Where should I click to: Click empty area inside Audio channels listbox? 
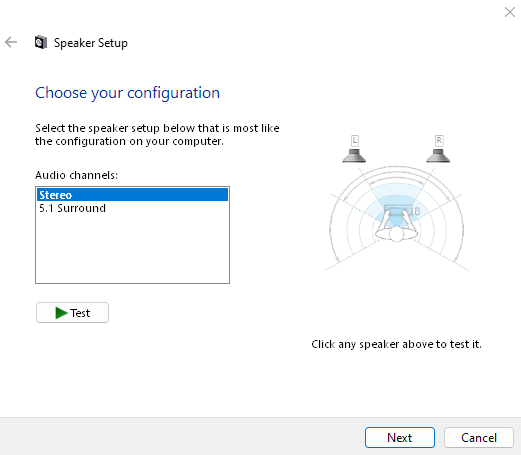132,250
